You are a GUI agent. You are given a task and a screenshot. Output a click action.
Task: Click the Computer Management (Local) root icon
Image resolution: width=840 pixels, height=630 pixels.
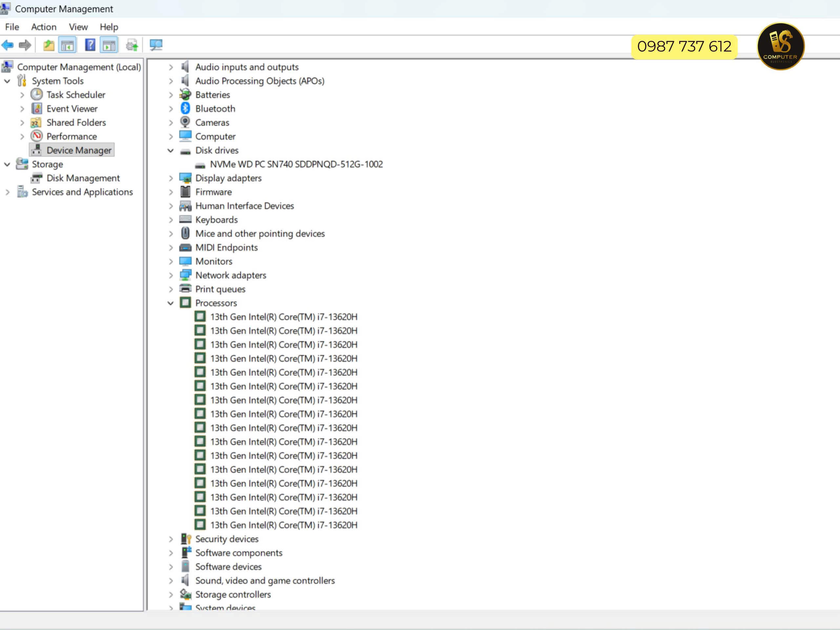pyautogui.click(x=7, y=67)
